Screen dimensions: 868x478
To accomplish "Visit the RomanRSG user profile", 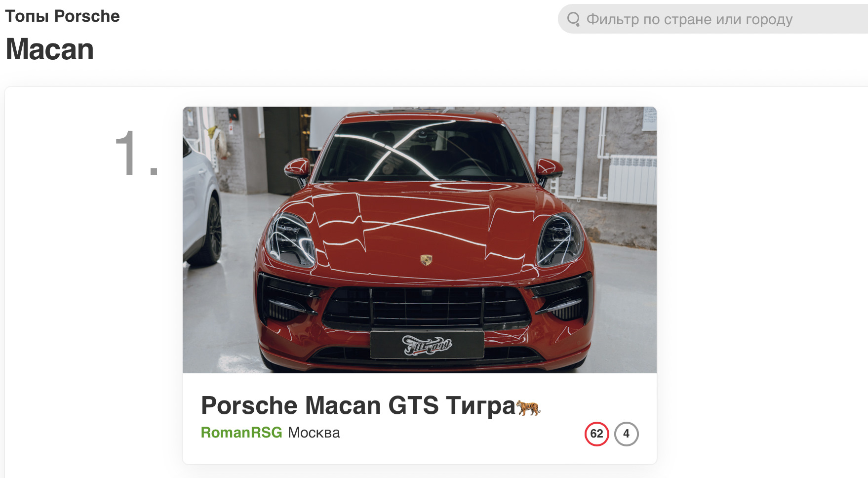I will [x=241, y=433].
